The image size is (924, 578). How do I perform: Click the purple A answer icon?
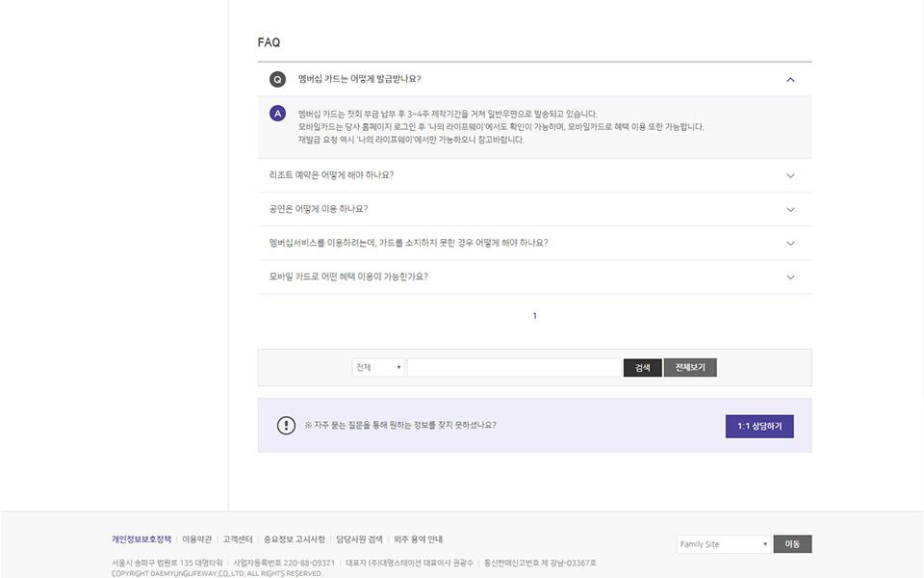[277, 114]
